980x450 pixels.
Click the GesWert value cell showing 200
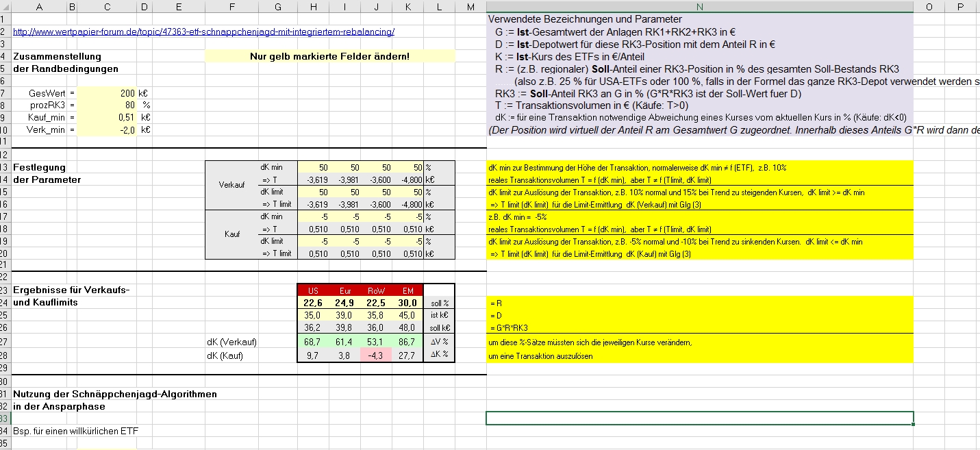click(x=107, y=92)
